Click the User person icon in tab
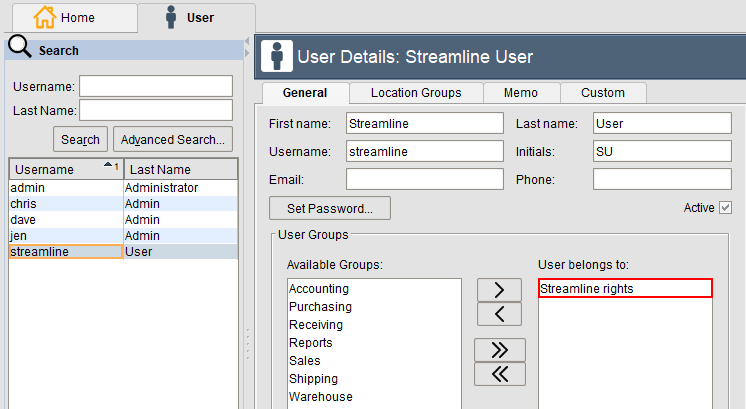 171,17
